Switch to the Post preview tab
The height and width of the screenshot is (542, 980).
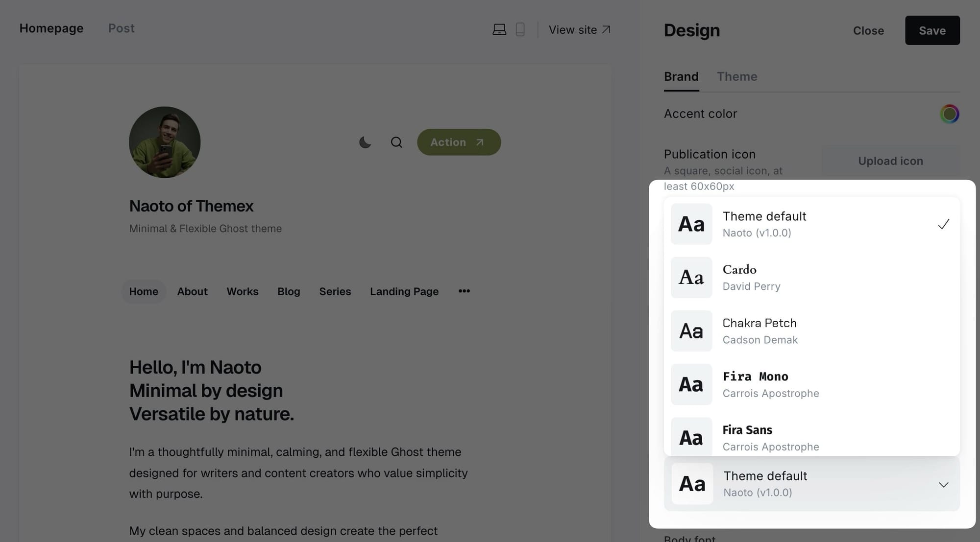point(121,28)
